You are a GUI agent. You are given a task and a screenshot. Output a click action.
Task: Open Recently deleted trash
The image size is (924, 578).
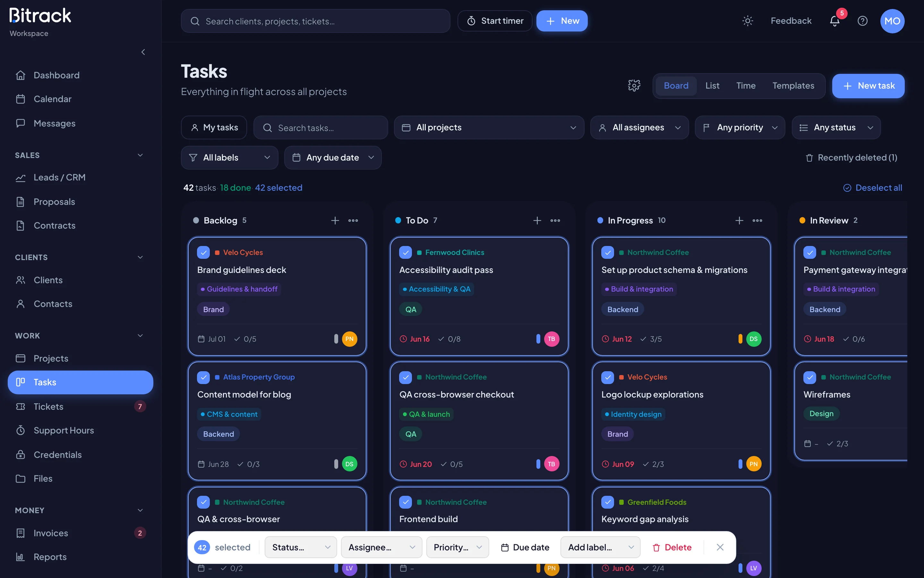point(851,157)
